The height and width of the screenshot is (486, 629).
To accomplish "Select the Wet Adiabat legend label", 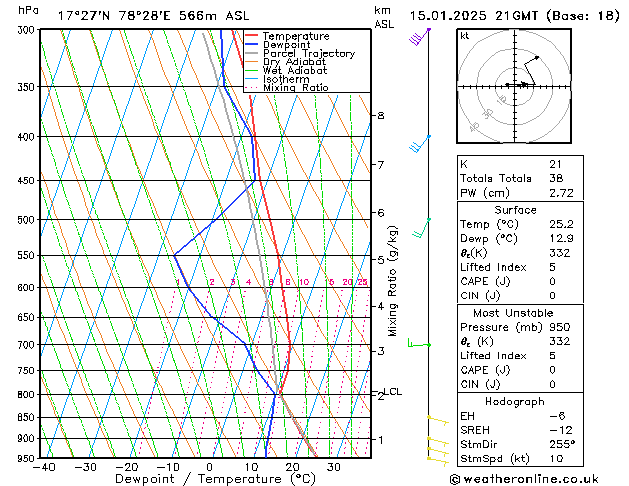I will [295, 70].
